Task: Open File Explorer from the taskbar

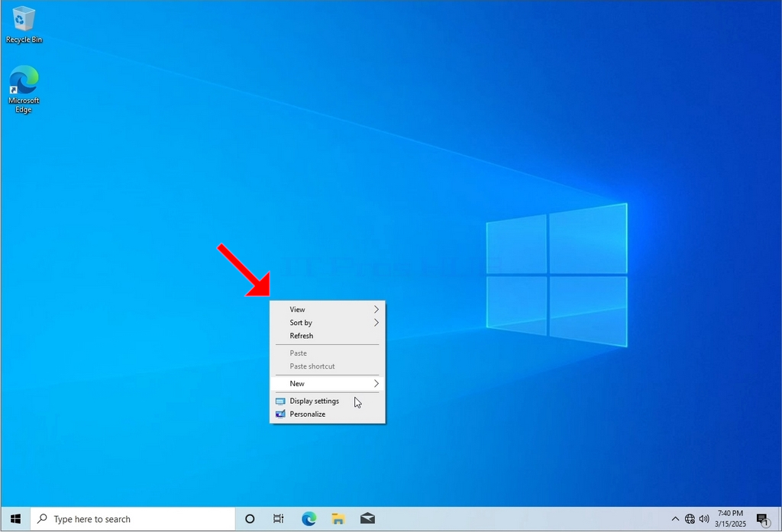Action: tap(338, 519)
